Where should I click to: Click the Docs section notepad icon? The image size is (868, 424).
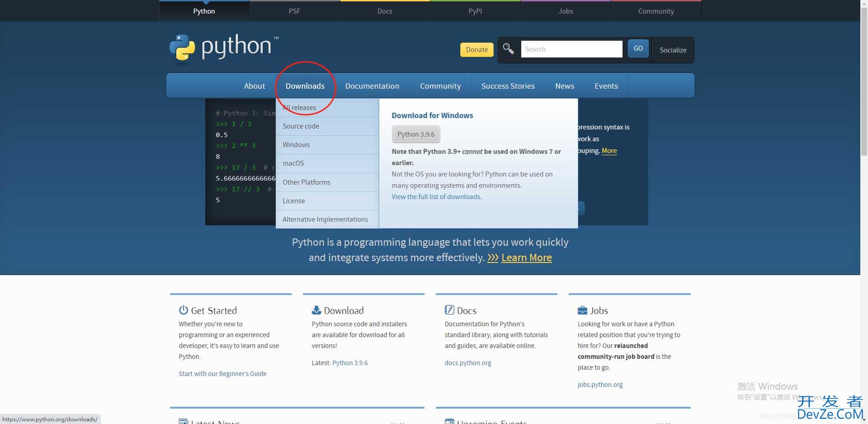click(x=449, y=310)
